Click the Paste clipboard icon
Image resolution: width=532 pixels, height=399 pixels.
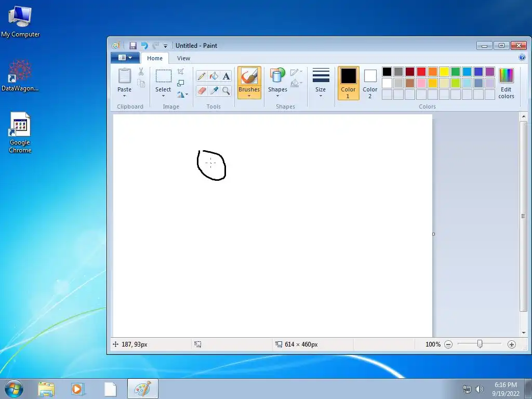[125, 76]
